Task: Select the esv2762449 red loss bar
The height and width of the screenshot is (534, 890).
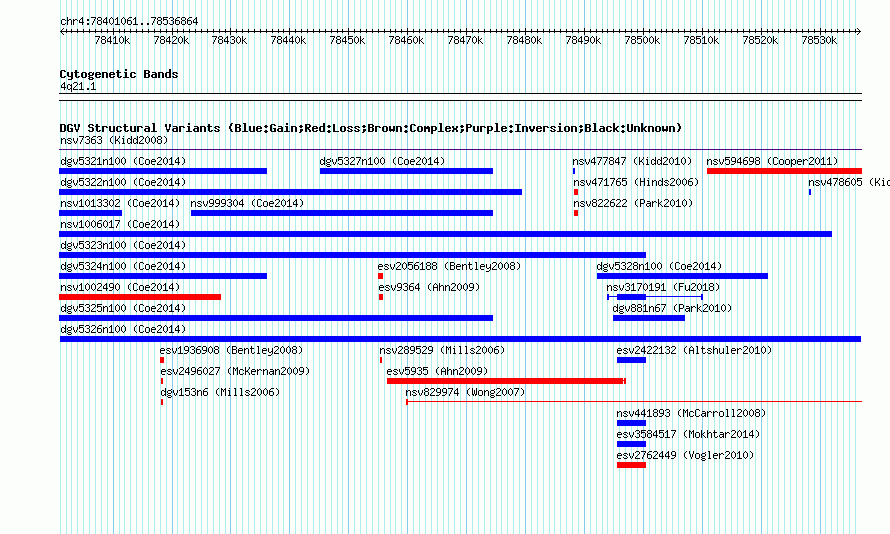Action: pyautogui.click(x=631, y=465)
